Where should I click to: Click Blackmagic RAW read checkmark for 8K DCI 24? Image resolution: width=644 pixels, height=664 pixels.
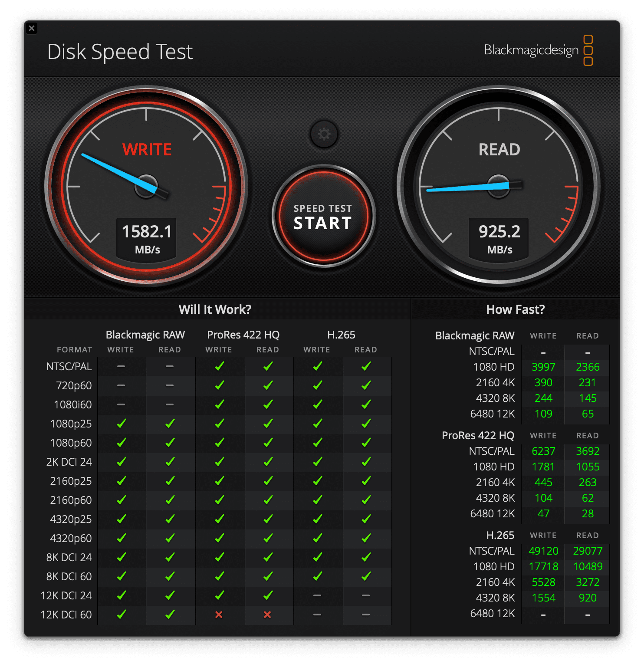pyautogui.click(x=170, y=557)
